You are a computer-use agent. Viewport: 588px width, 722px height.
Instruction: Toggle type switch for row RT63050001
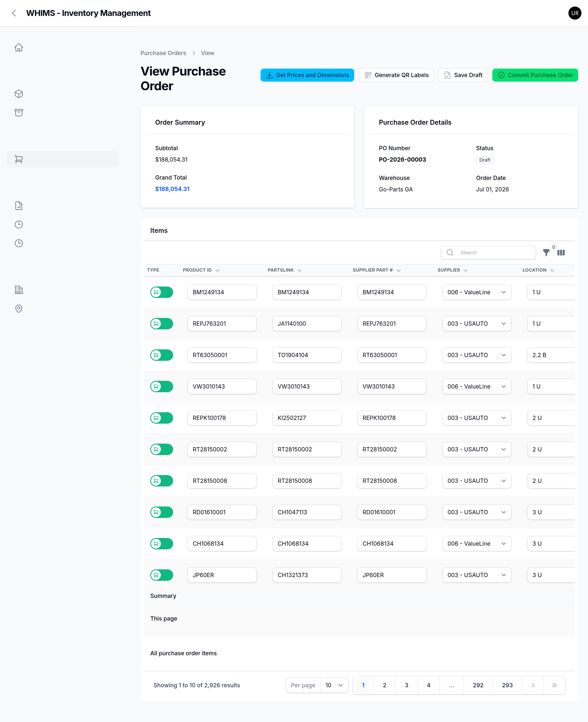click(x=161, y=355)
